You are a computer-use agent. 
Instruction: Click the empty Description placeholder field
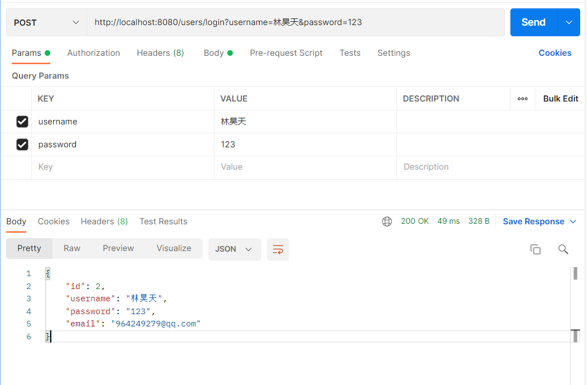tap(491, 167)
